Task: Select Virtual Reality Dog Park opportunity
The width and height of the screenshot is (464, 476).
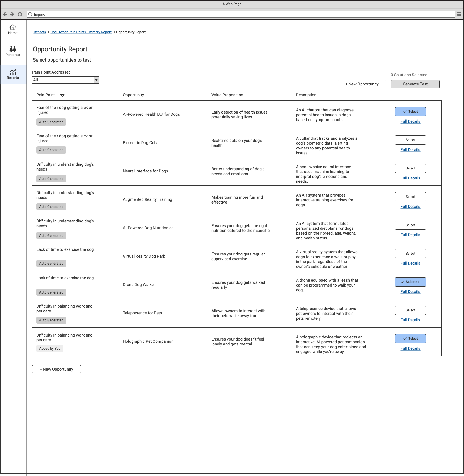Action: pyautogui.click(x=411, y=254)
